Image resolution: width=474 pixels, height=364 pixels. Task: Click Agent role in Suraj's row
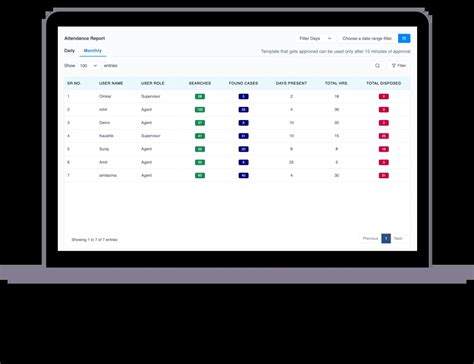tap(147, 149)
